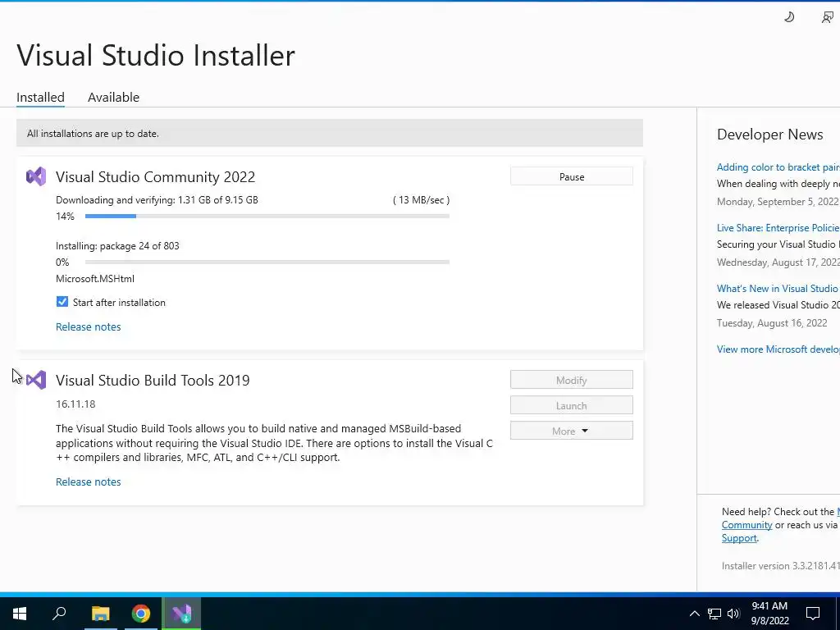Launch File Explorer from the taskbar
The image size is (840, 630).
pos(100,614)
